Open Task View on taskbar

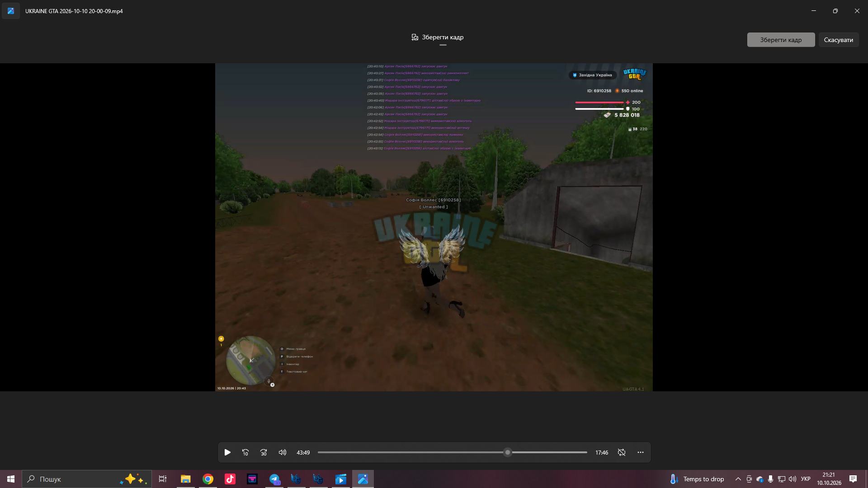(x=163, y=479)
